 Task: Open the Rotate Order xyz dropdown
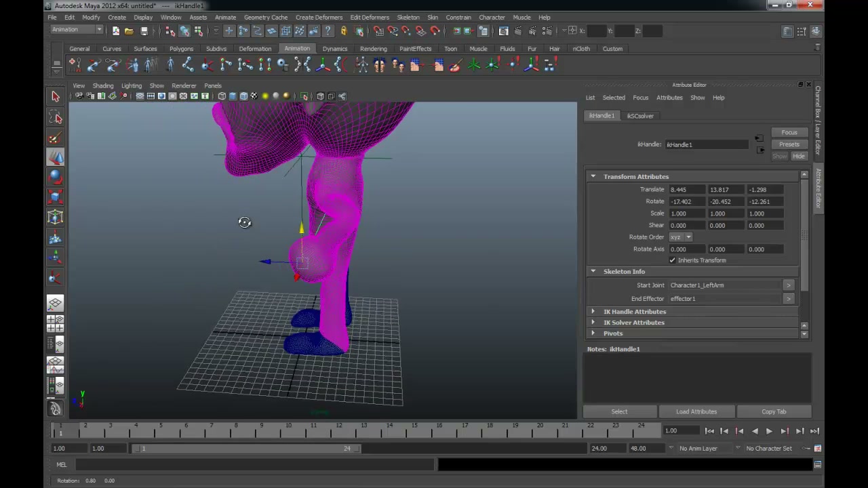point(681,237)
